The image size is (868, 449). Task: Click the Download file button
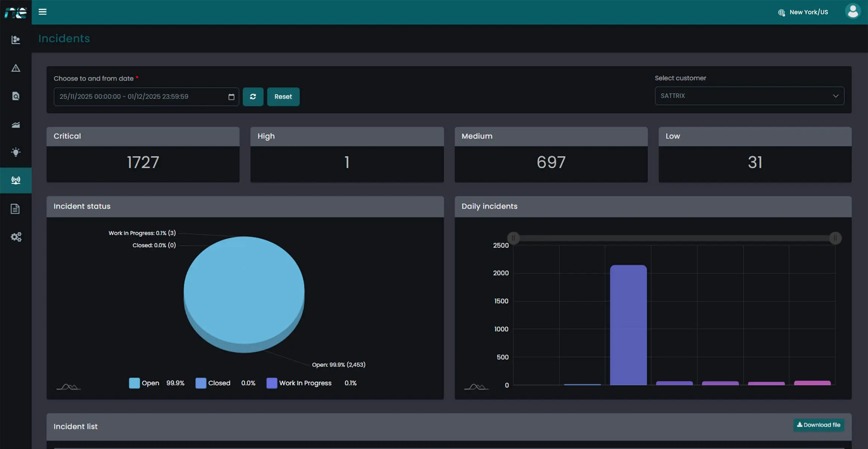pos(819,425)
